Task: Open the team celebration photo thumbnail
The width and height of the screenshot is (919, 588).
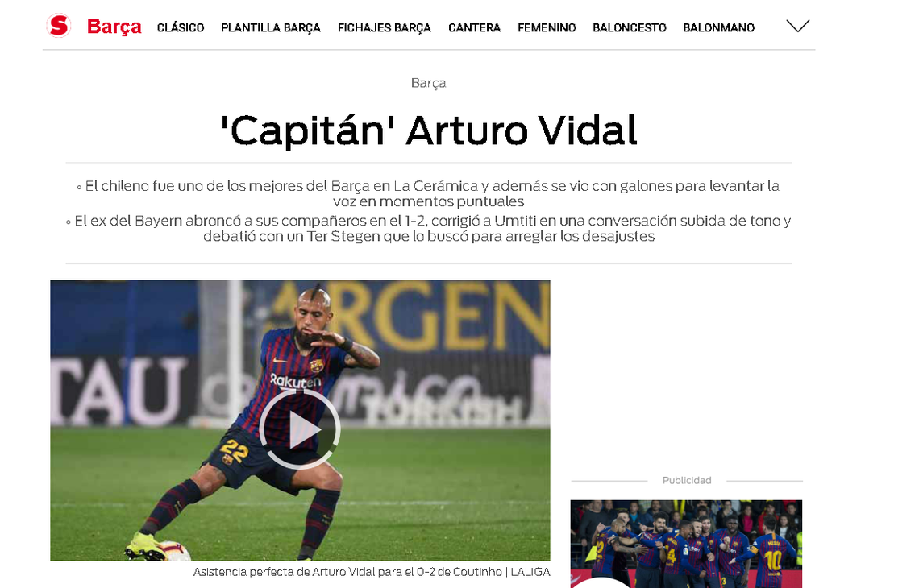Action: pos(686,544)
